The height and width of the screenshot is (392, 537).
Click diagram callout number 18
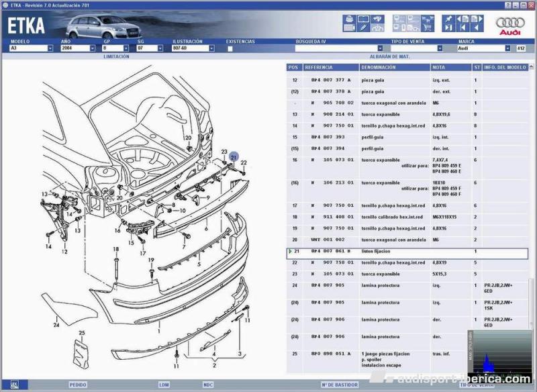116,249
